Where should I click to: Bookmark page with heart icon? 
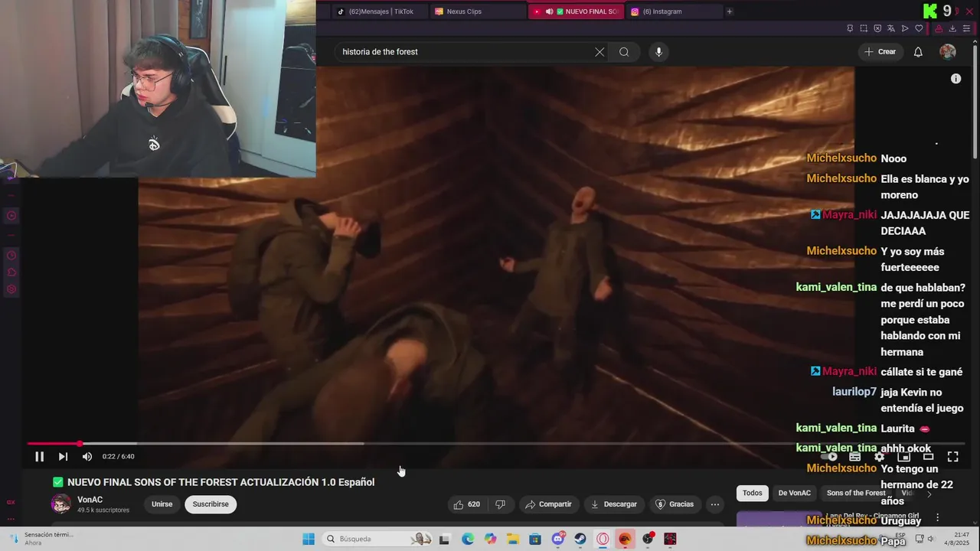(x=920, y=28)
